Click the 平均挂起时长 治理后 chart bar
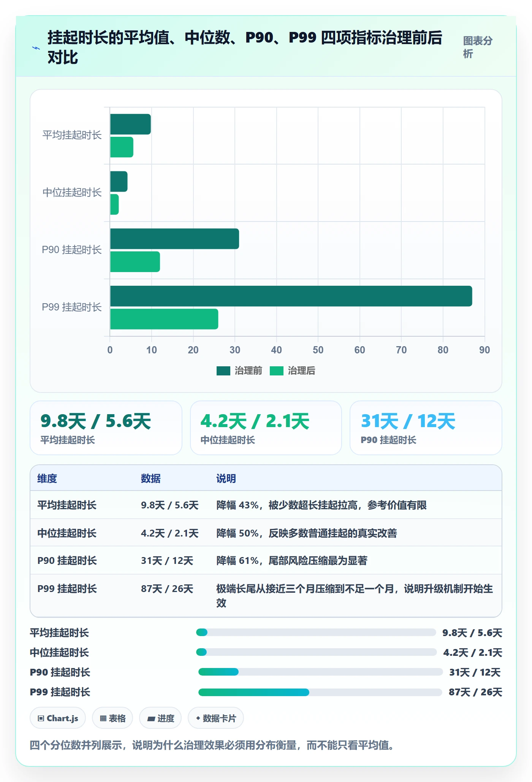Viewport: 532px width, 782px height. (122, 147)
